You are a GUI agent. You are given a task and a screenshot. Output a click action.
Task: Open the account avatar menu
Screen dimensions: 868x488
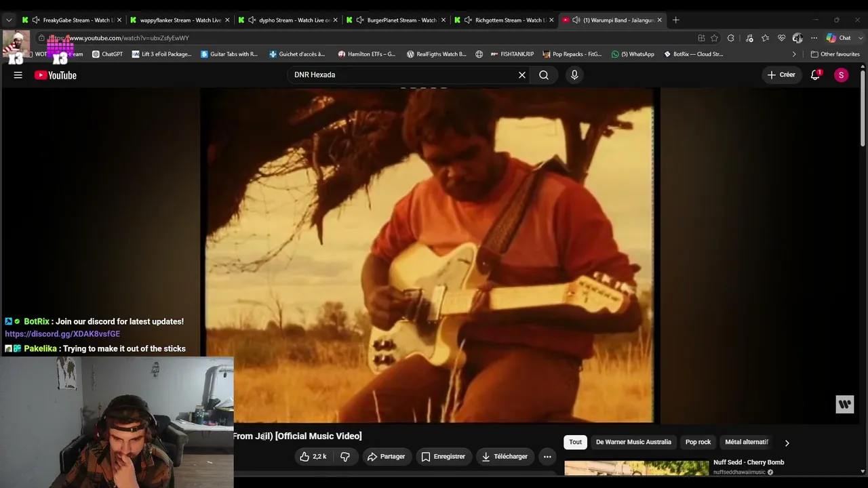(842, 75)
